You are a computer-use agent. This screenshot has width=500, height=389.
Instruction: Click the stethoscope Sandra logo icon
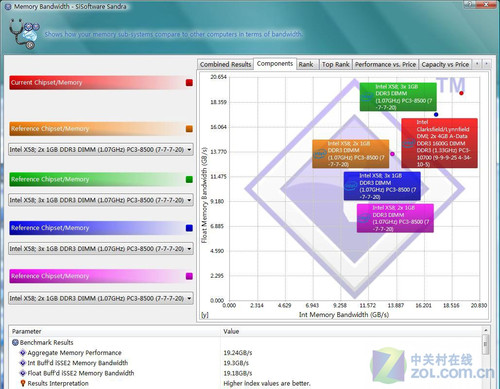coord(24,34)
